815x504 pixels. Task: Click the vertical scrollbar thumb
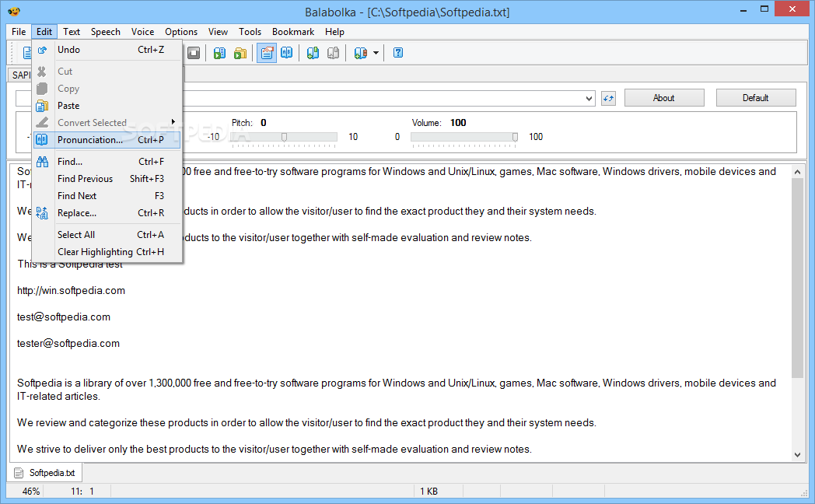pos(797,278)
